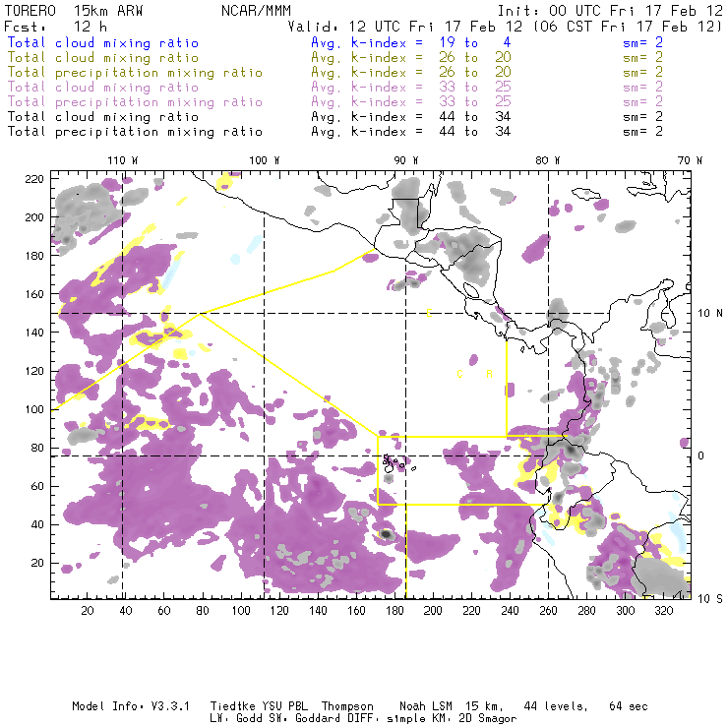
Task: Click 'Init: 00 UTC Fri 17 Feb 12' text
Action: (610, 11)
